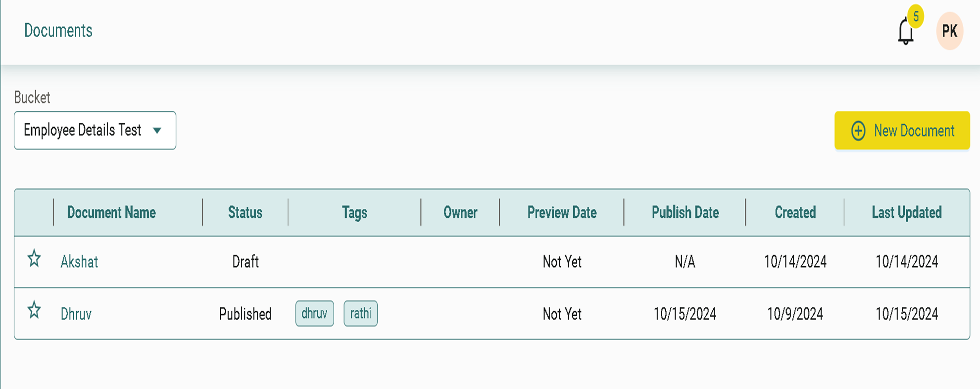This screenshot has height=389, width=980.
Task: Open the notifications bell
Action: point(905,32)
